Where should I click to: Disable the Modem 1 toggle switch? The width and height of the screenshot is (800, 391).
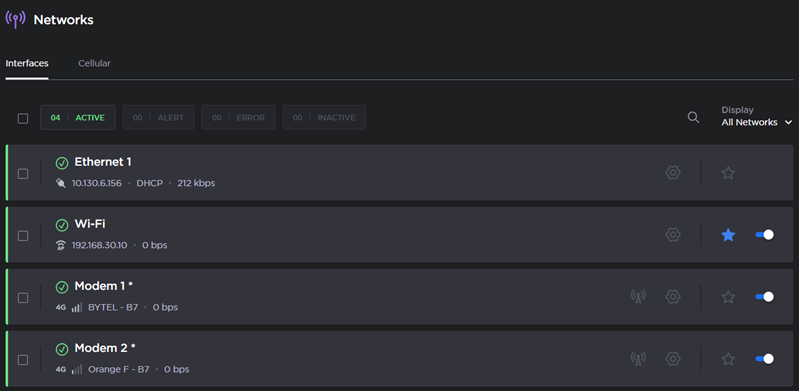tap(764, 297)
